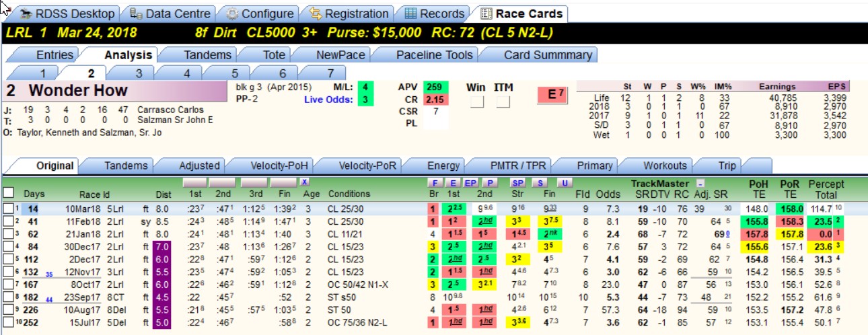868x335 pixels.
Task: Select horse number 5 tab
Action: pos(235,73)
